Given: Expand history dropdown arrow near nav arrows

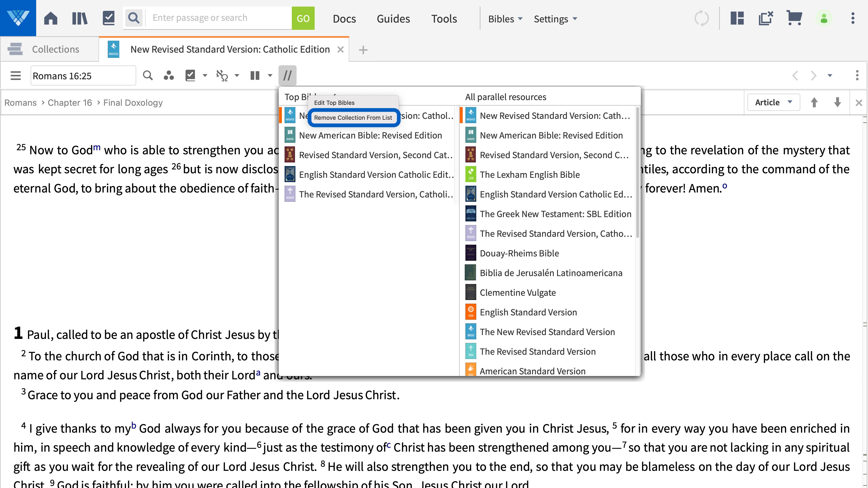Looking at the screenshot, I should coord(830,75).
